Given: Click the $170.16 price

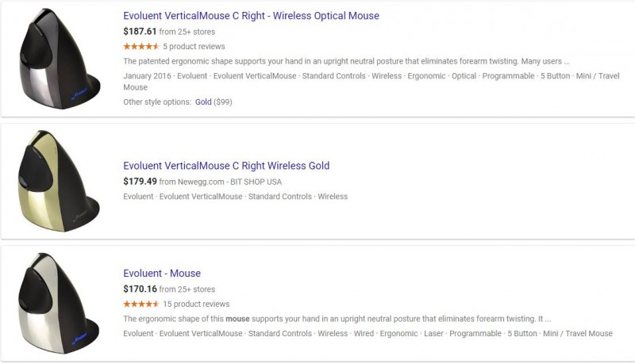Looking at the screenshot, I should click(x=140, y=289).
